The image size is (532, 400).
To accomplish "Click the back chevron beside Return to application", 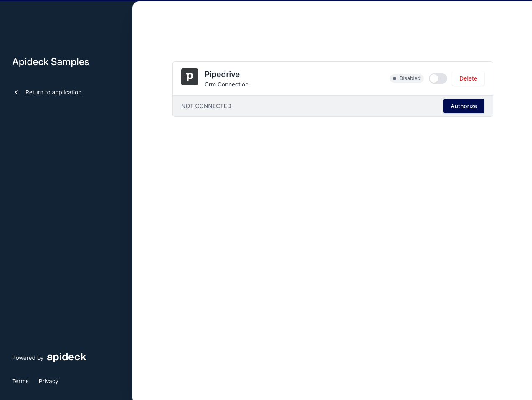I will click(x=16, y=92).
